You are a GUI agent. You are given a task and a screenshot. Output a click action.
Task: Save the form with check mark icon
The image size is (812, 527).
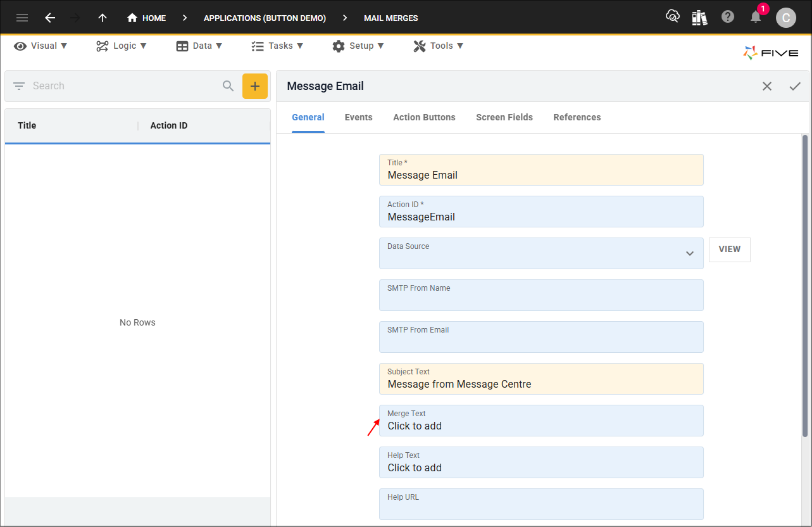[795, 86]
